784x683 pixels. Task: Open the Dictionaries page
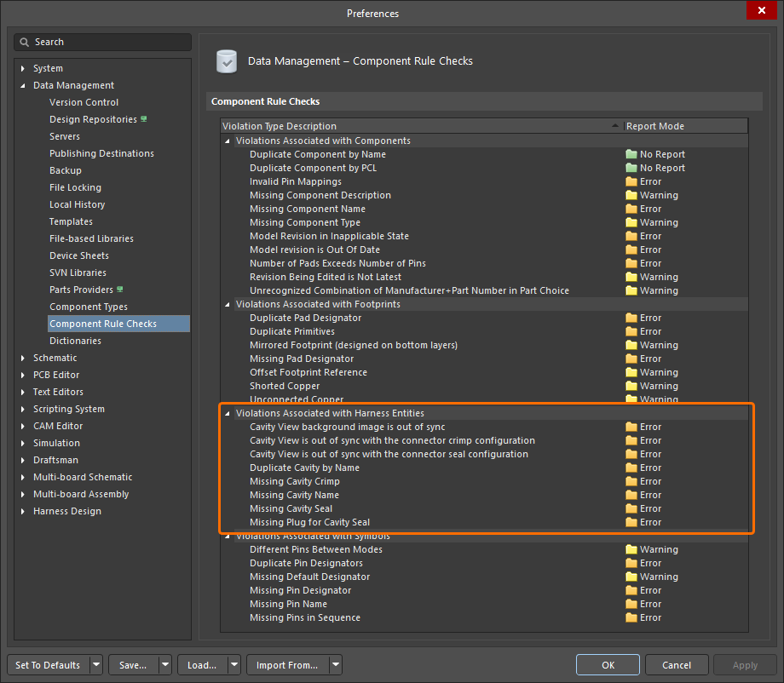point(75,341)
